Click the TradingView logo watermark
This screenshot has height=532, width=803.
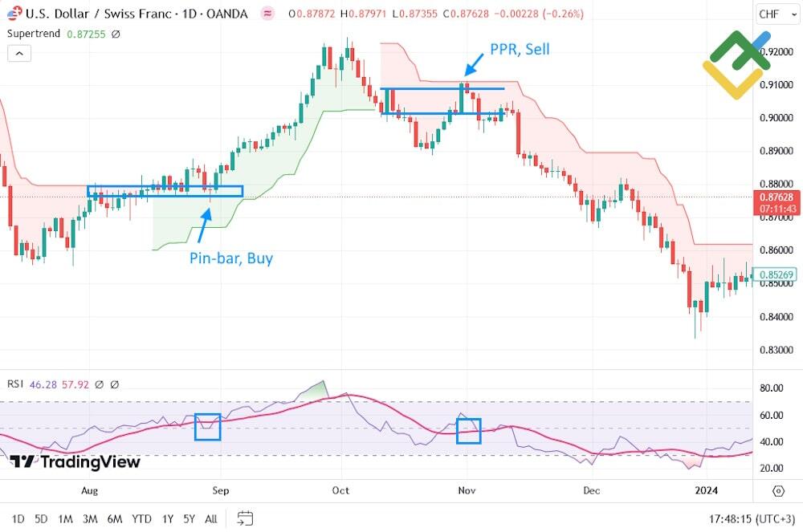72,463
